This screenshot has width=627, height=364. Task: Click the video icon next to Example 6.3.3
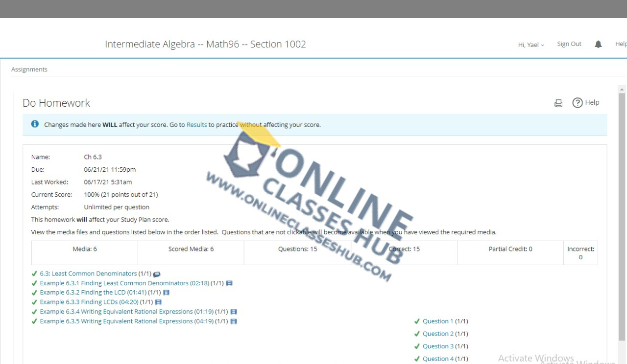click(158, 302)
